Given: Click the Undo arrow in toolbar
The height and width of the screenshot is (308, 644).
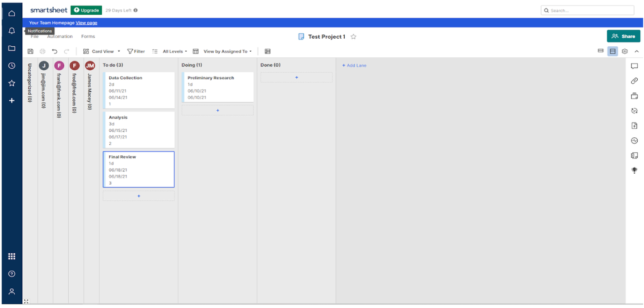Looking at the screenshot, I should pos(54,52).
